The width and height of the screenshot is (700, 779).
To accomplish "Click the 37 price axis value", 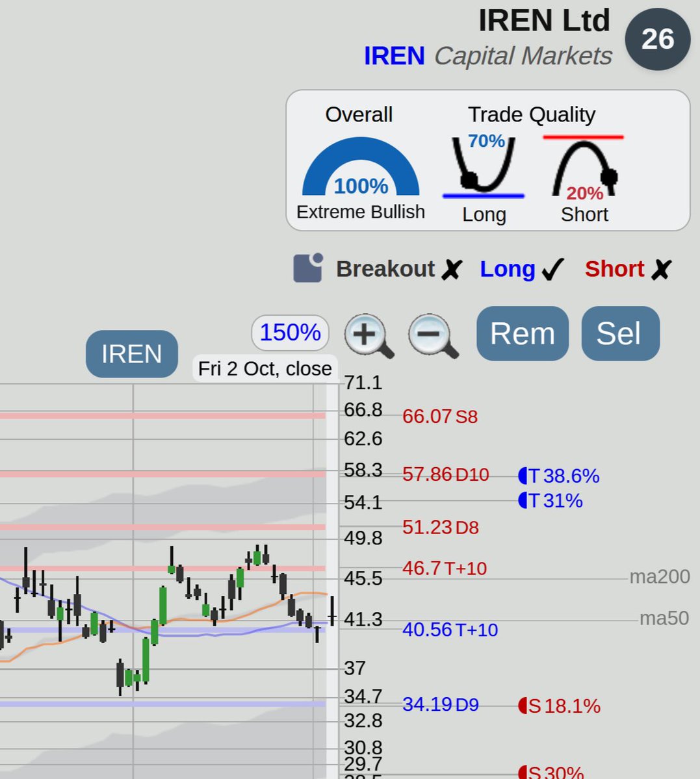I will (354, 668).
